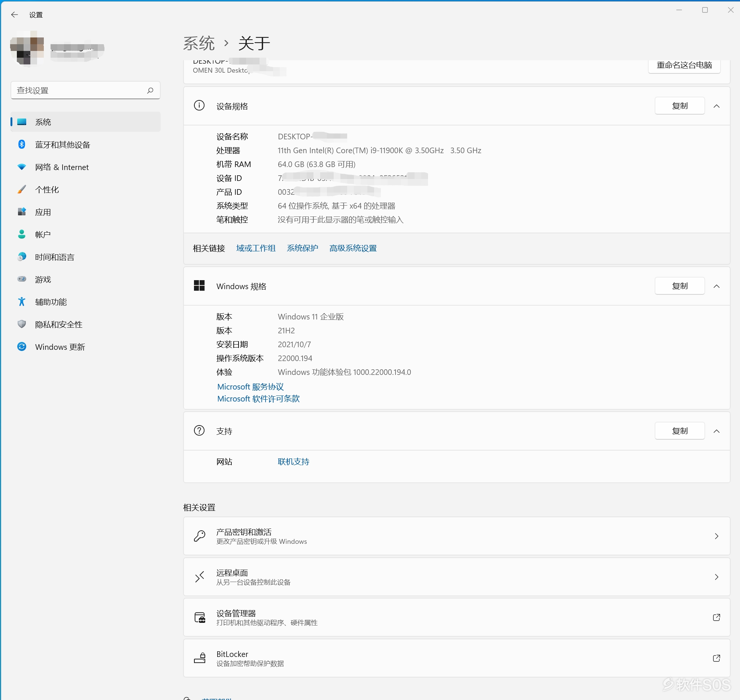Click 系统 in the breadcrumb header
This screenshot has height=700, width=740.
click(x=199, y=43)
